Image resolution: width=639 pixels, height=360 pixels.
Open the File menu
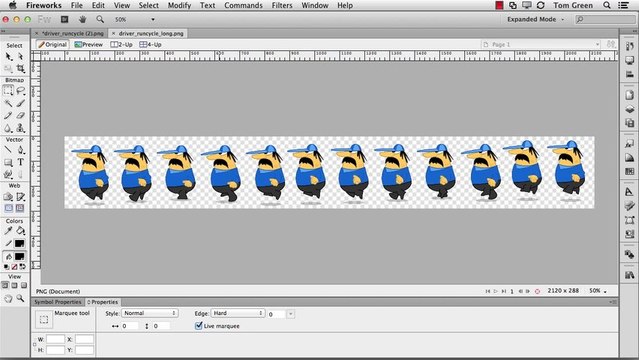(77, 5)
